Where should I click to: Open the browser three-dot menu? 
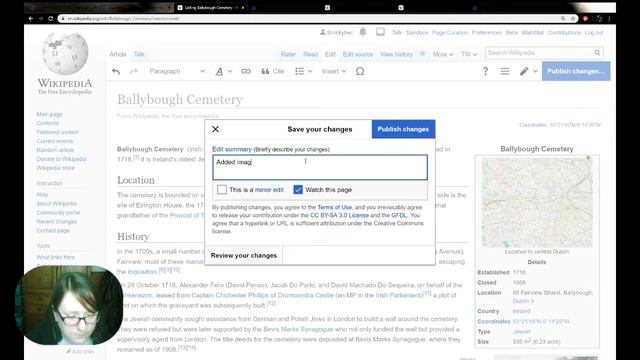pyautogui.click(x=609, y=18)
